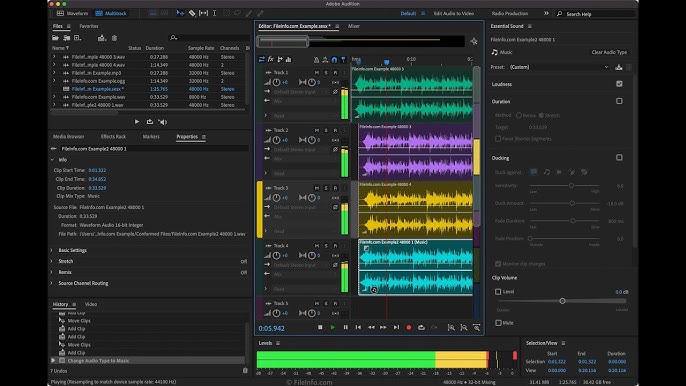Expand Track 1 Read automation arrow

point(266,116)
